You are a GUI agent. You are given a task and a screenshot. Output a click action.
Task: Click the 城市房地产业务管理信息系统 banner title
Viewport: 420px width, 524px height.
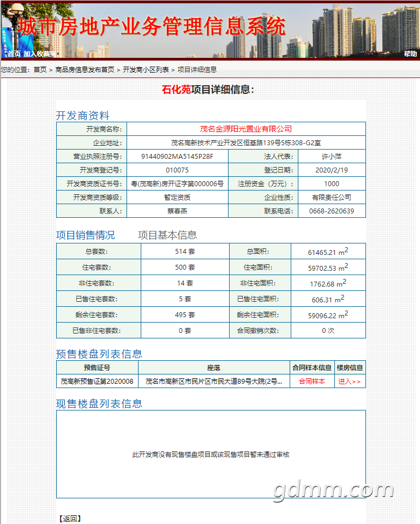pyautogui.click(x=152, y=27)
